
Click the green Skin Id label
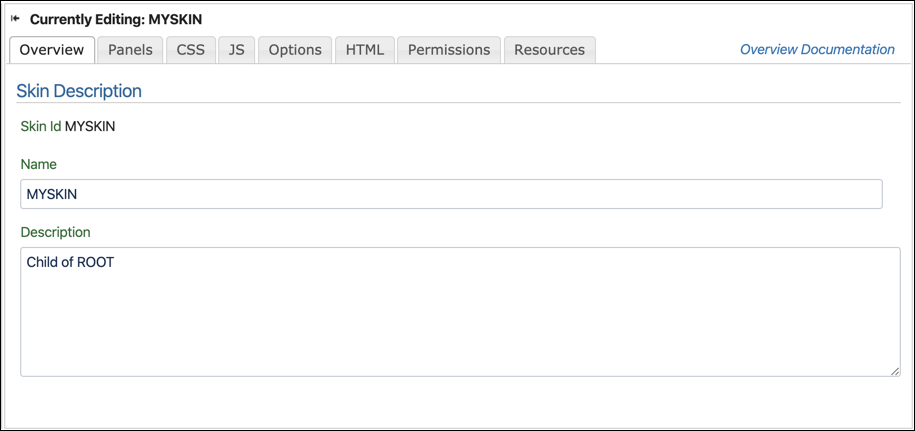coord(41,127)
